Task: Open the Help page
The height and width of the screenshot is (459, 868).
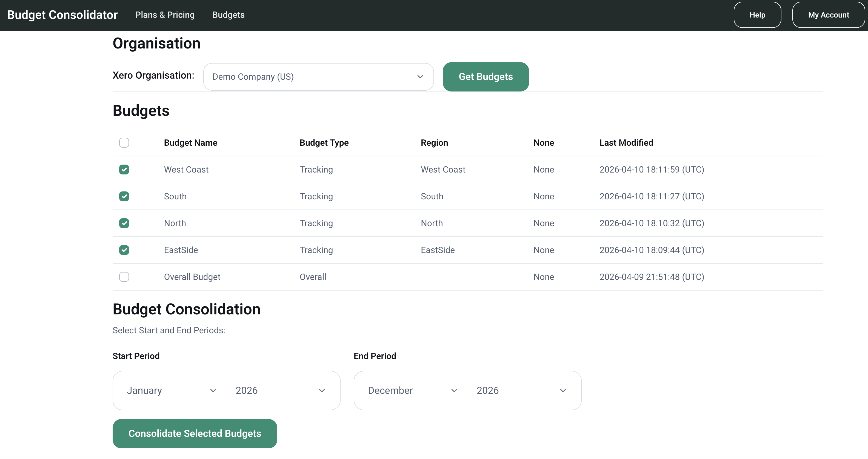Action: pos(757,15)
